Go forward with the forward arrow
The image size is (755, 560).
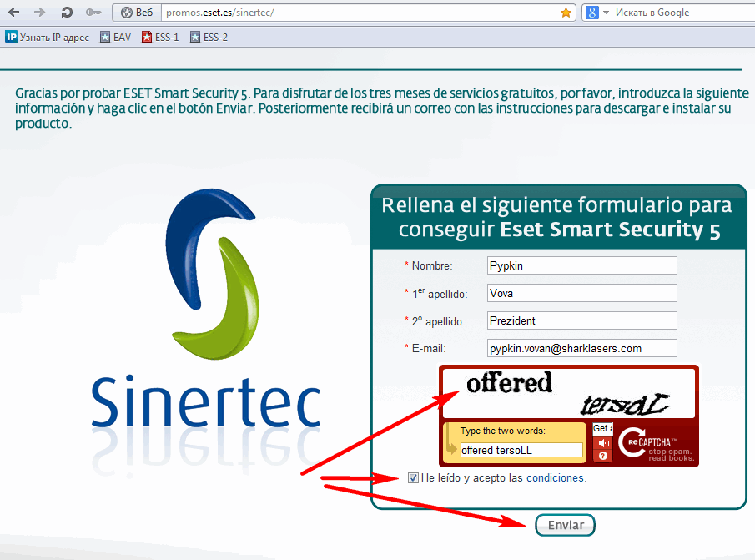[39, 12]
